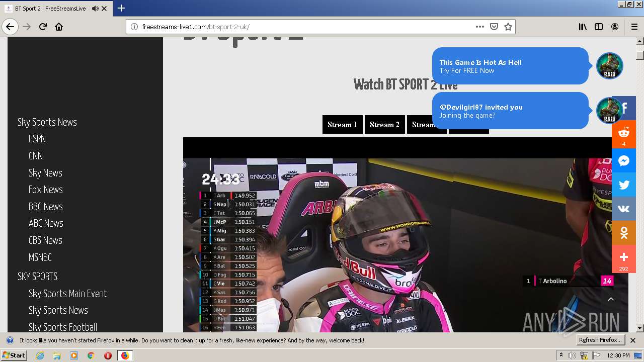
Task: Dismiss the Firefox refresh notification bar
Action: point(633,340)
